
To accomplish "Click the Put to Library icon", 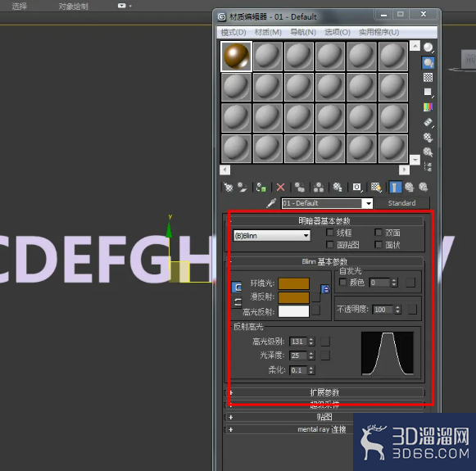I will tap(338, 188).
